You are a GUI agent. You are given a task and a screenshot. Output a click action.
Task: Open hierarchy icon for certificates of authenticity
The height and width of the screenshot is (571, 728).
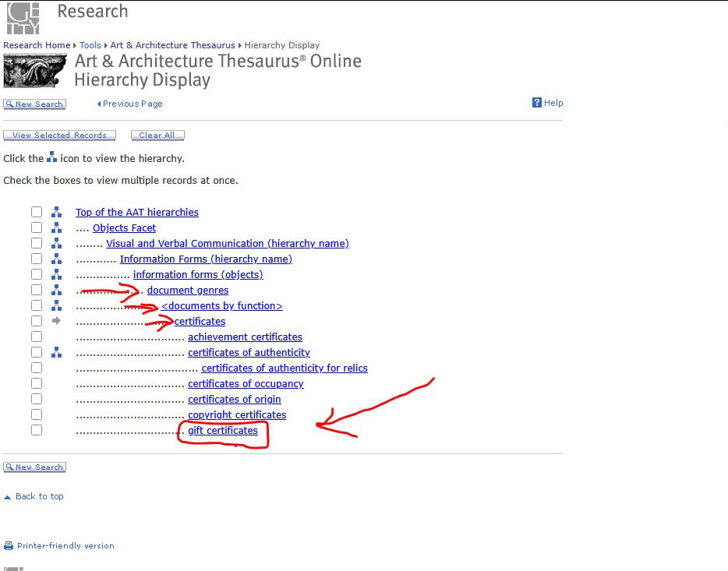(56, 353)
